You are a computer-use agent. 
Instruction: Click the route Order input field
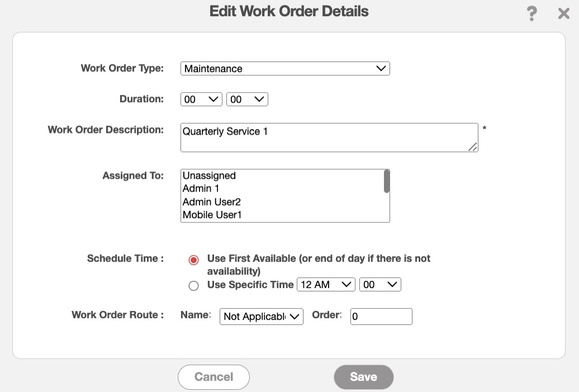coord(381,317)
